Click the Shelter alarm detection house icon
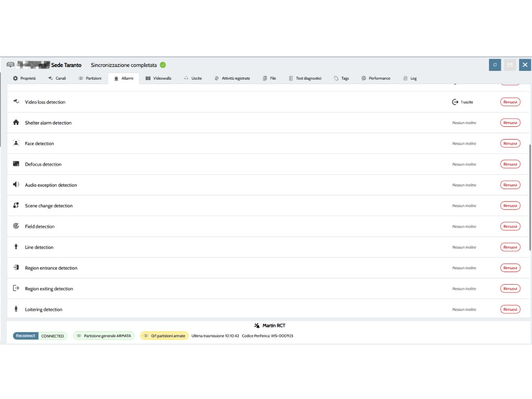Image resolution: width=532 pixels, height=399 pixels. click(16, 122)
